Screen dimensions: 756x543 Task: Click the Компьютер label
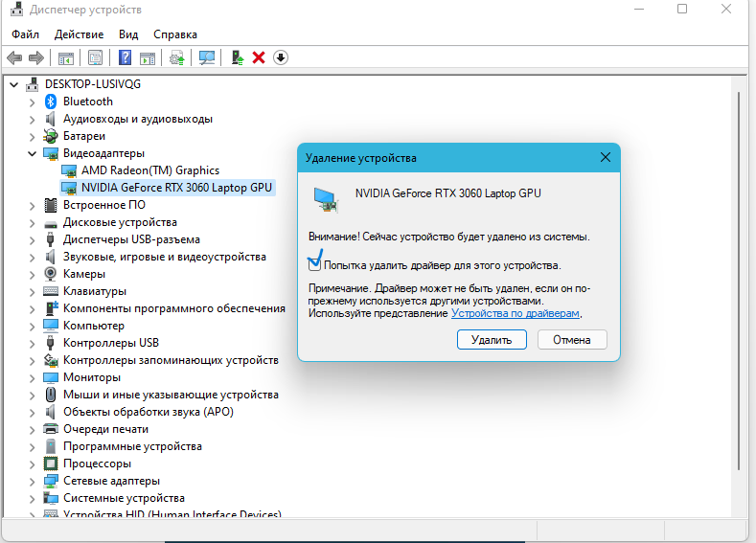click(94, 326)
